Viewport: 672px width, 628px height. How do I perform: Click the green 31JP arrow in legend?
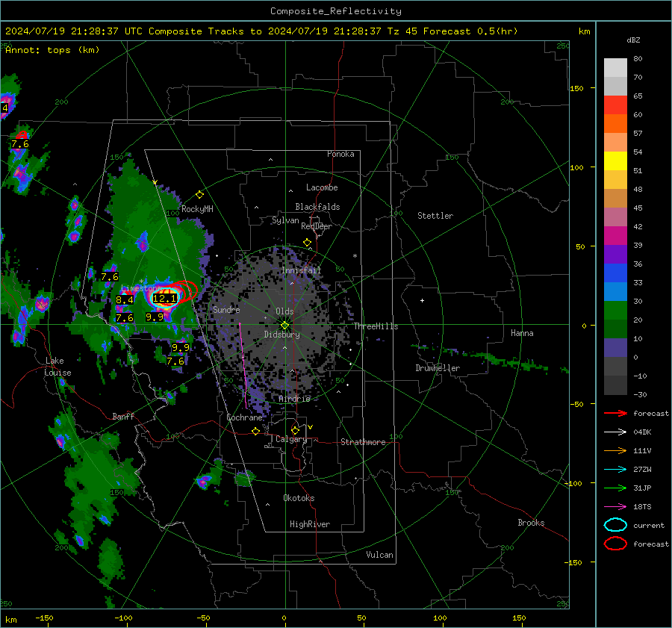coord(615,488)
